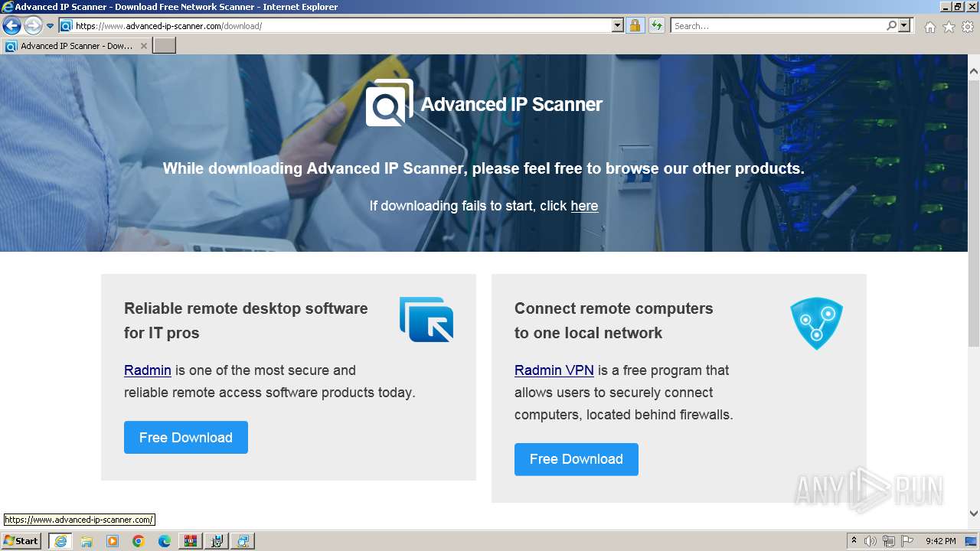The height and width of the screenshot is (551, 980).
Task: View the security lock report icon
Action: point(635,26)
